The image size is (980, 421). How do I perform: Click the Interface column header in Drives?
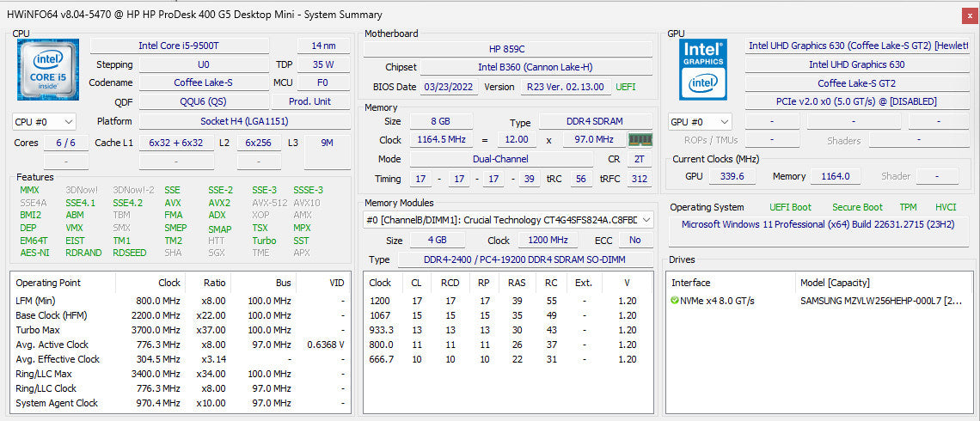point(730,283)
